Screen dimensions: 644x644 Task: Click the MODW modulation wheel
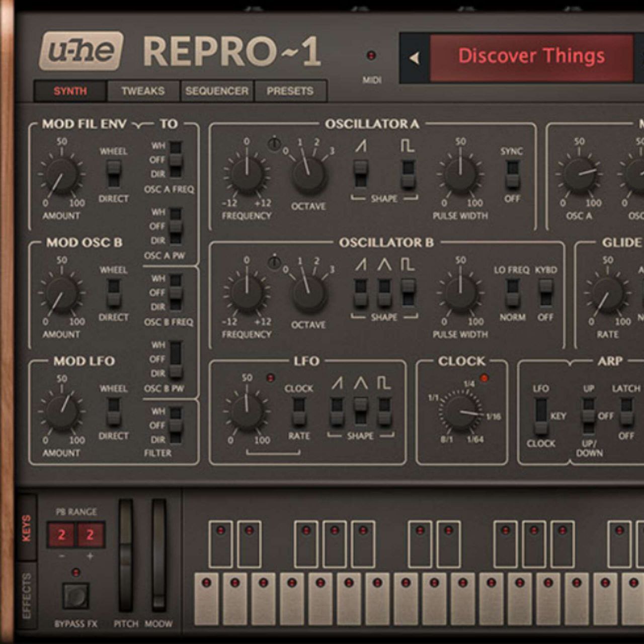[x=159, y=556]
